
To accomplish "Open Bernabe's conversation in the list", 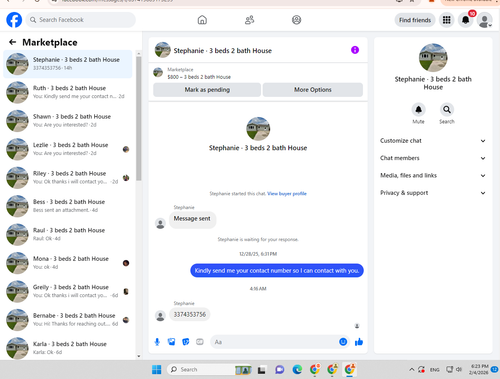I will [x=68, y=320].
